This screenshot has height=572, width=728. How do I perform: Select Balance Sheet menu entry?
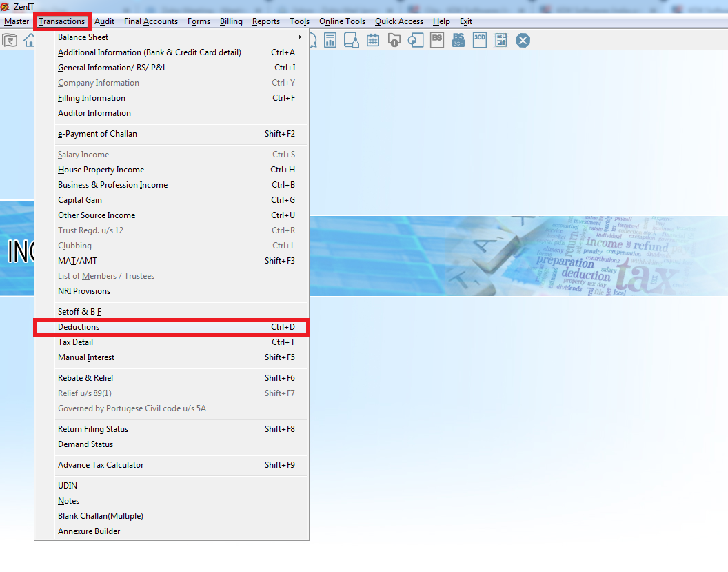tap(172, 37)
